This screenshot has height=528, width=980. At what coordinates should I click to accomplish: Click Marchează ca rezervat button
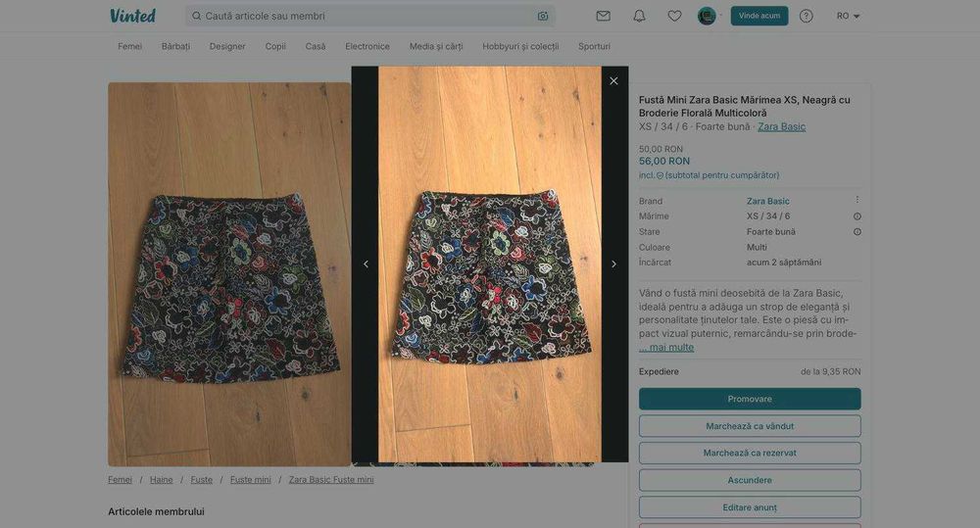(750, 453)
